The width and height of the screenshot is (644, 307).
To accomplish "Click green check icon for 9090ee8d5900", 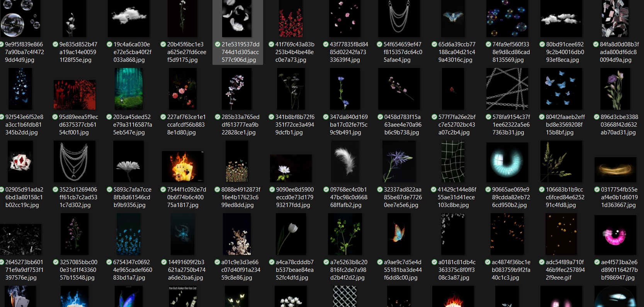I will pyautogui.click(x=272, y=190).
